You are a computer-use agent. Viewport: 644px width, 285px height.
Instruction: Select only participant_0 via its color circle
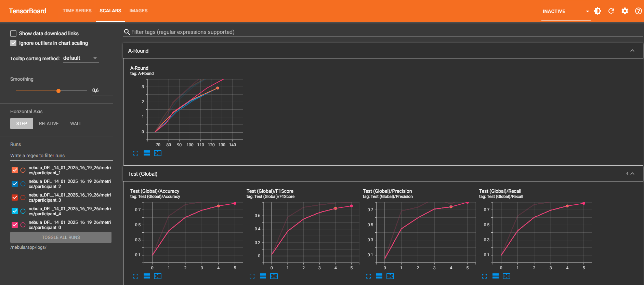(x=23, y=225)
